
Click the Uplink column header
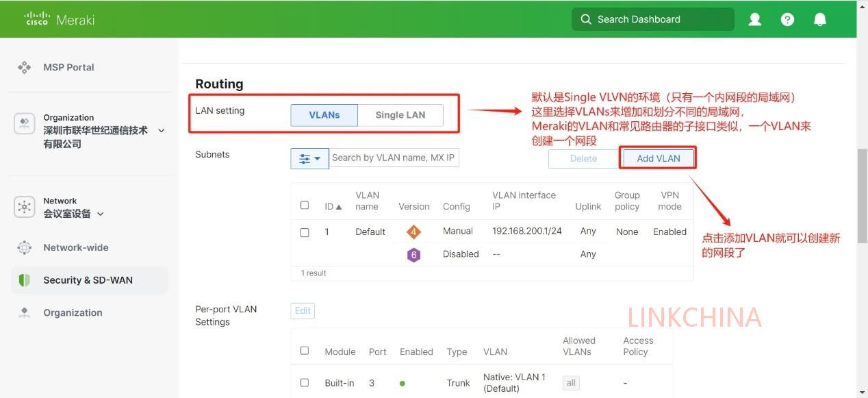(x=588, y=206)
